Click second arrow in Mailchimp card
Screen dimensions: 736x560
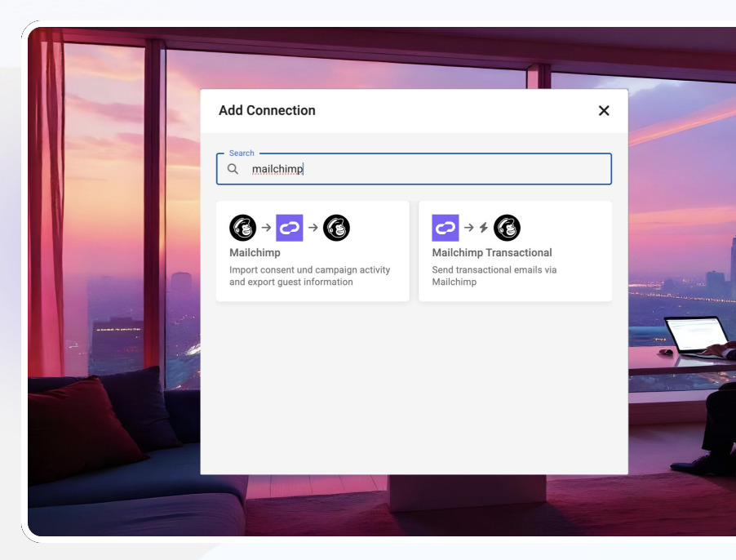(313, 228)
